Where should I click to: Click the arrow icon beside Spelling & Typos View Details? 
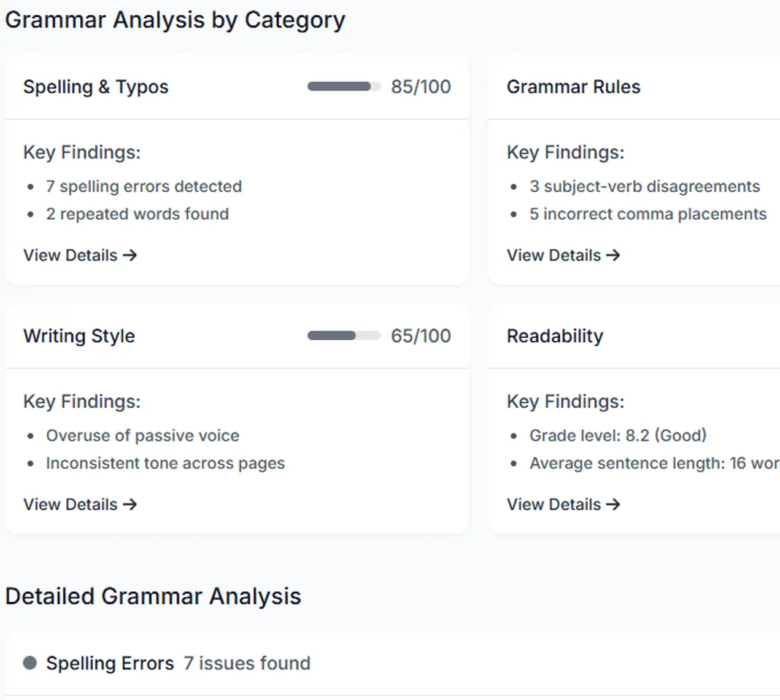(131, 255)
